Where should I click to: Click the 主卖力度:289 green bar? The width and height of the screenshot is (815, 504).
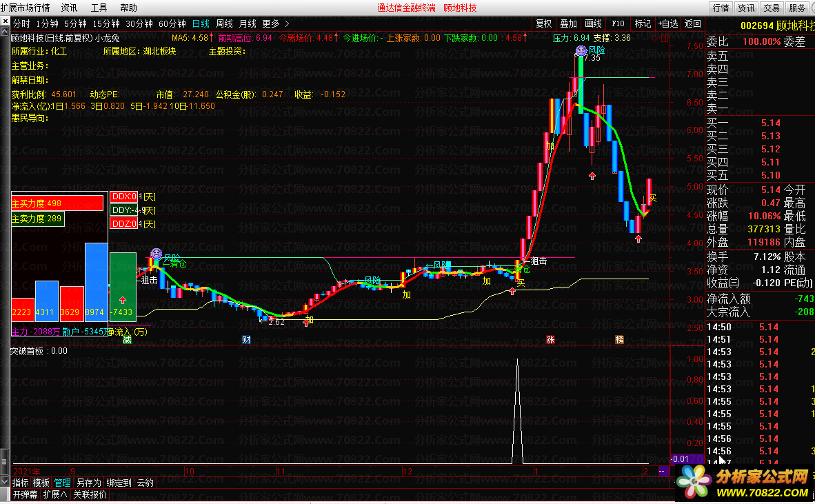[x=37, y=219]
